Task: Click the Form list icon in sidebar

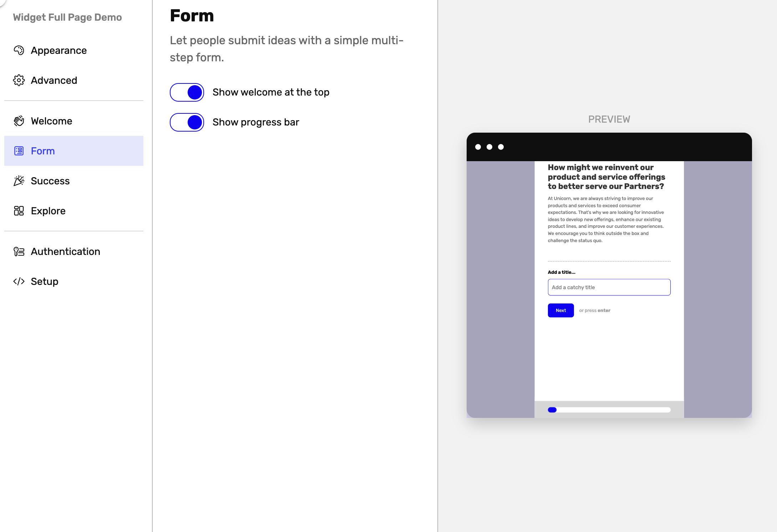Action: click(x=19, y=151)
